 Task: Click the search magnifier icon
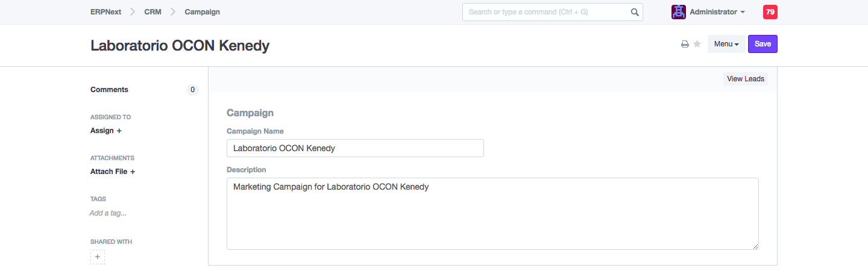635,12
